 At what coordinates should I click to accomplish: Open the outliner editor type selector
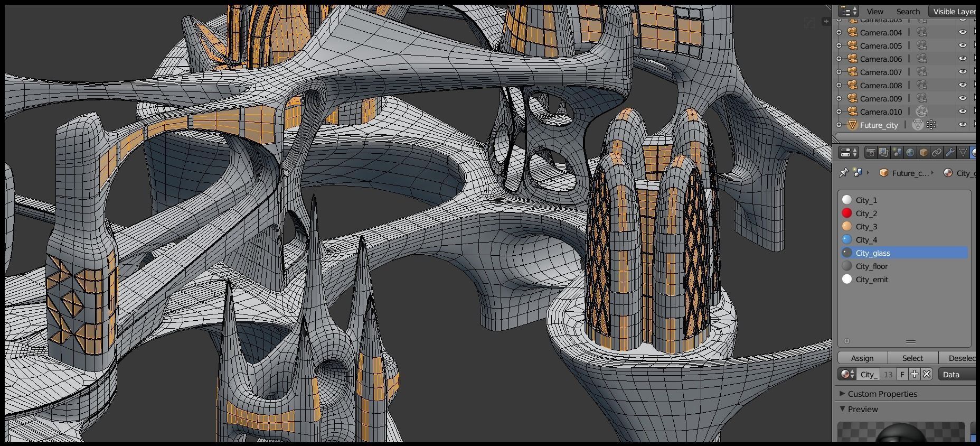click(849, 11)
